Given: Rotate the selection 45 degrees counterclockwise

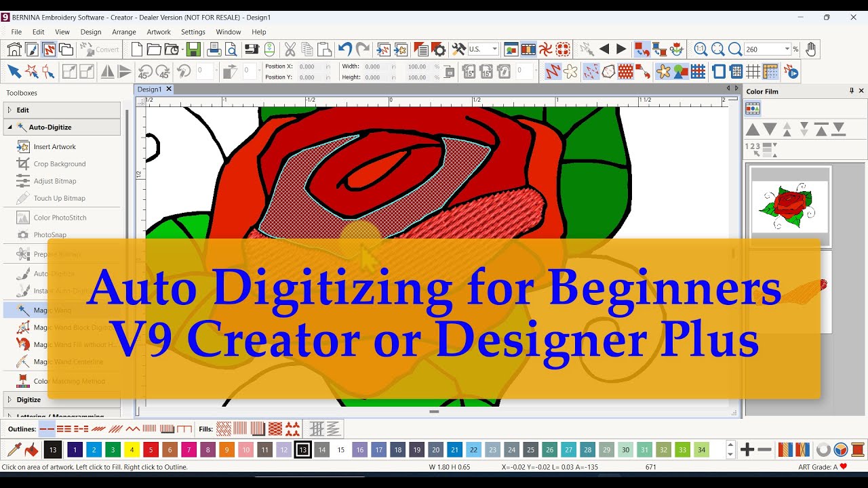Looking at the screenshot, I should 144,71.
